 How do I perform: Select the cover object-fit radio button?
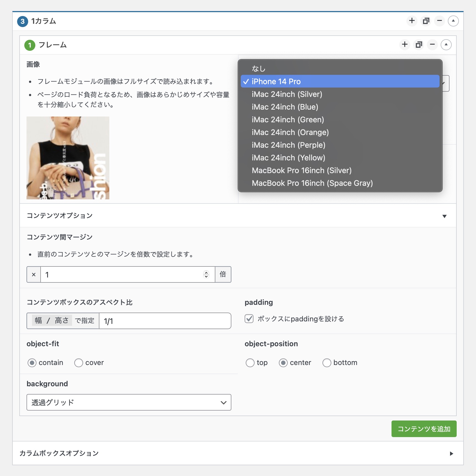pyautogui.click(x=79, y=363)
